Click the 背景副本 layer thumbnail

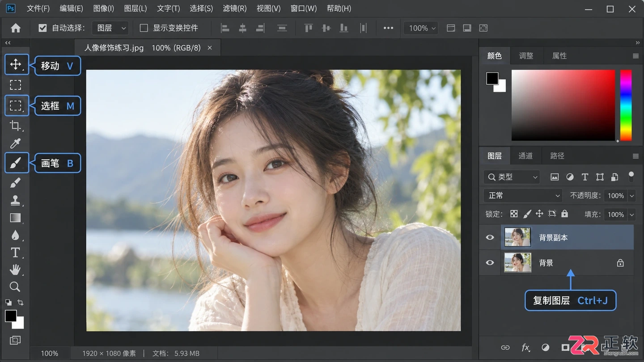(517, 237)
